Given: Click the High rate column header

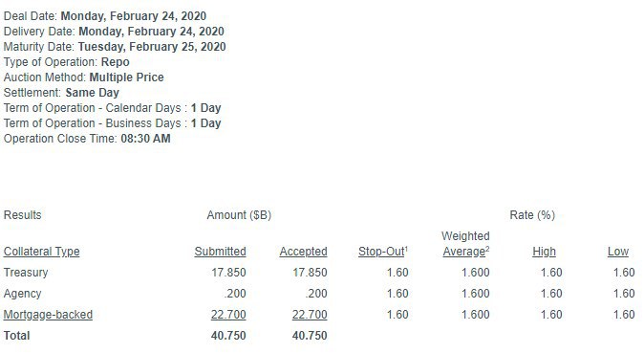Looking at the screenshot, I should 544,252.
